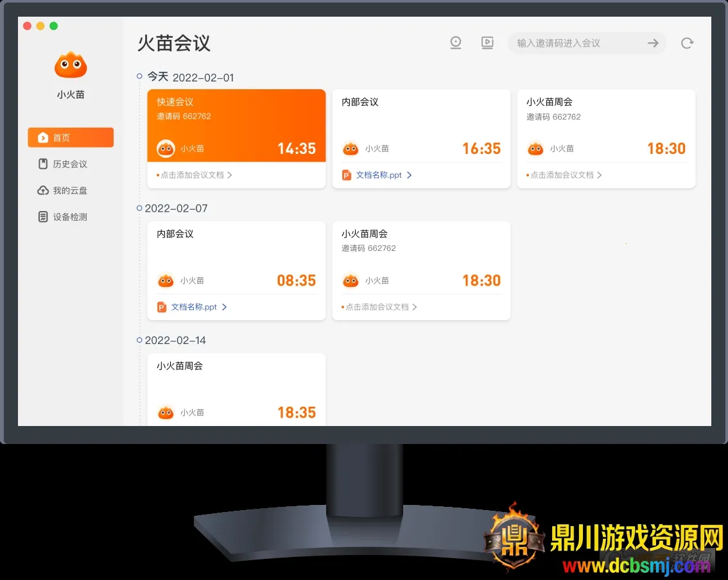Open the 小火苗周会 card at 18:35
Viewport: 728px width, 580px height.
236,389
